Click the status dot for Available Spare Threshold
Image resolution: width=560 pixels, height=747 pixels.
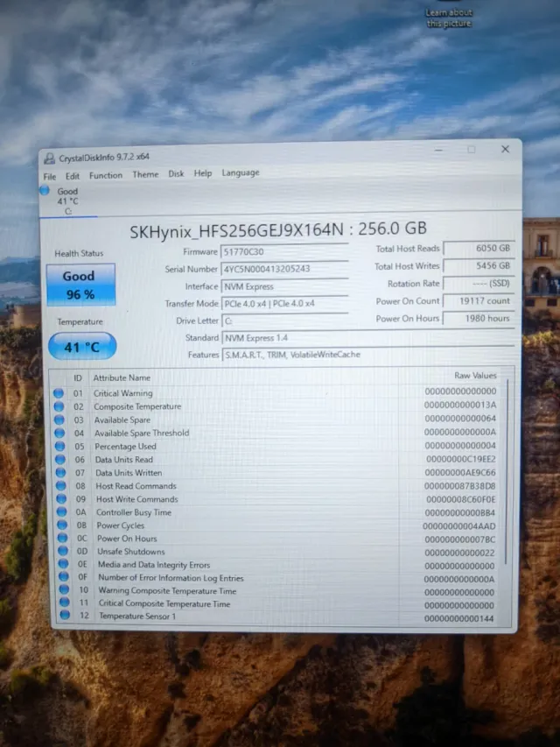point(59,433)
